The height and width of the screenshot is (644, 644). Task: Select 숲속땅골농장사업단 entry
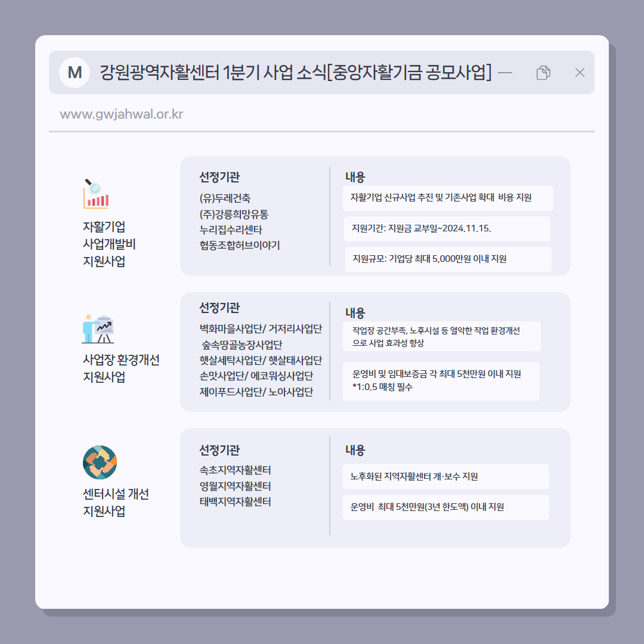coord(241,345)
